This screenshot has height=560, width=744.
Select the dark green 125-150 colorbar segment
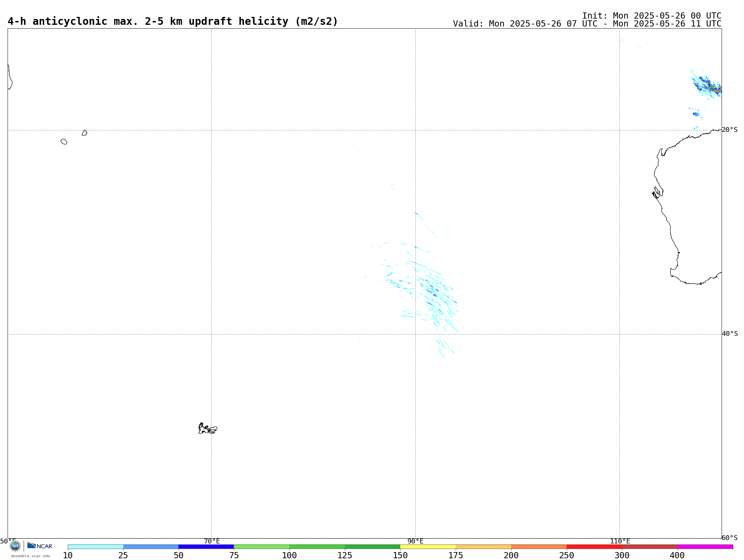click(x=373, y=547)
